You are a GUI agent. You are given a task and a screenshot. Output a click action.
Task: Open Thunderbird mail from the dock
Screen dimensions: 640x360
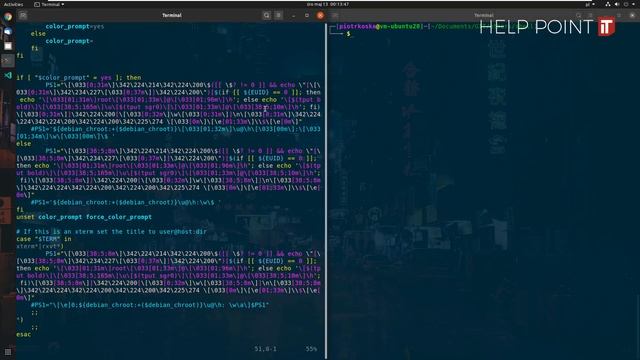(x=8, y=31)
